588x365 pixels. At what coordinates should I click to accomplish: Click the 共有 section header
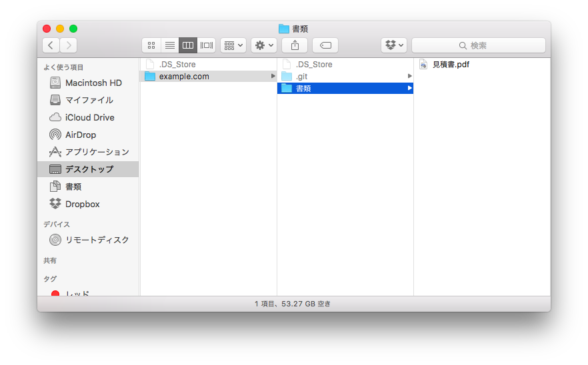point(50,260)
